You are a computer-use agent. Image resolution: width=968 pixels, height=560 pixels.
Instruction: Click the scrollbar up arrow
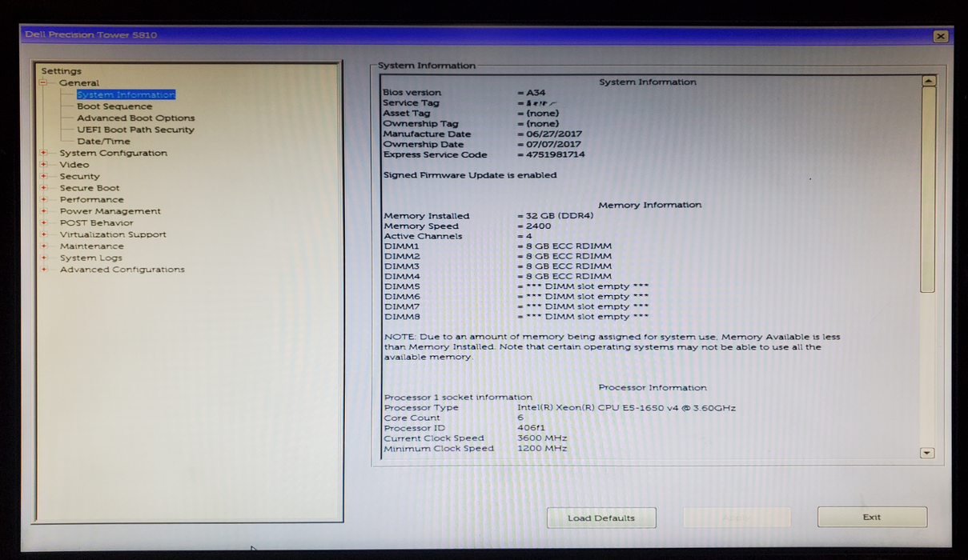(x=929, y=81)
